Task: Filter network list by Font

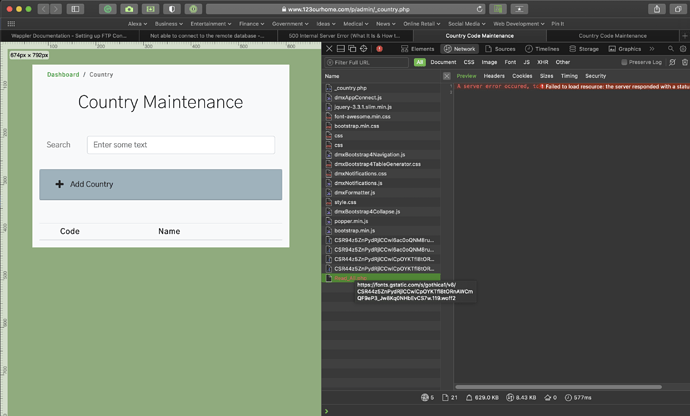Action: click(x=510, y=62)
